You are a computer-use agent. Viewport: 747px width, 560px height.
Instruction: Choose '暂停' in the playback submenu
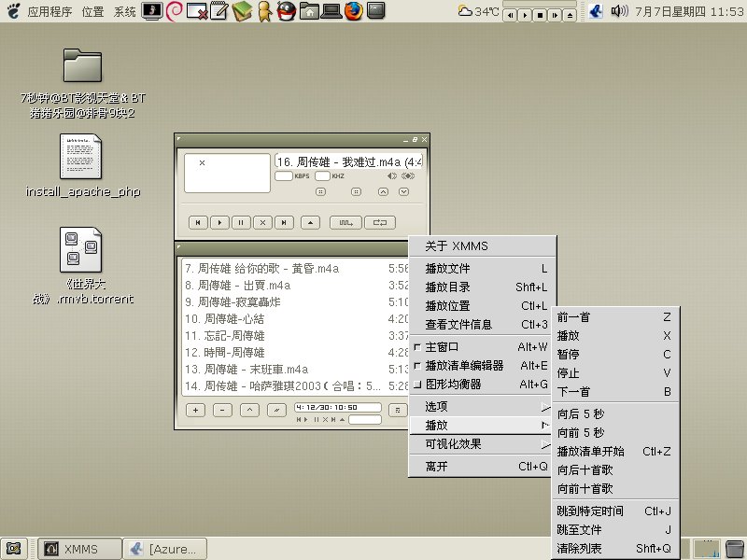coord(614,355)
